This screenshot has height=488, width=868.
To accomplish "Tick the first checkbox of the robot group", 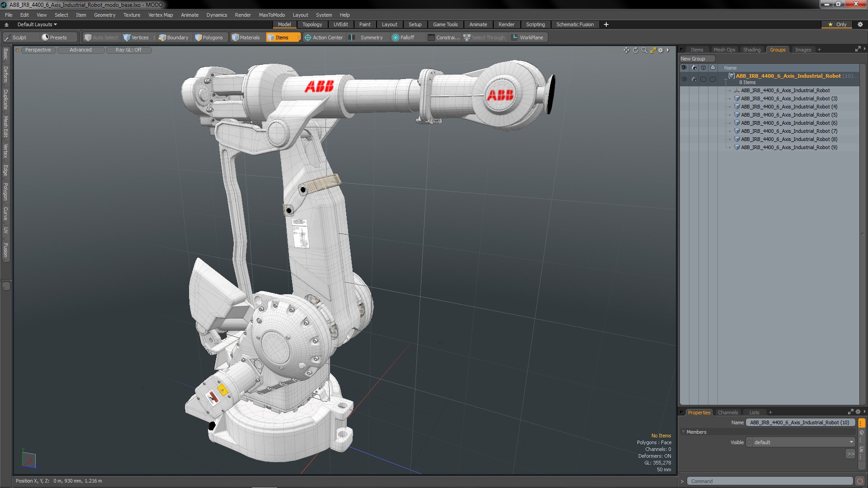I will coord(703,79).
